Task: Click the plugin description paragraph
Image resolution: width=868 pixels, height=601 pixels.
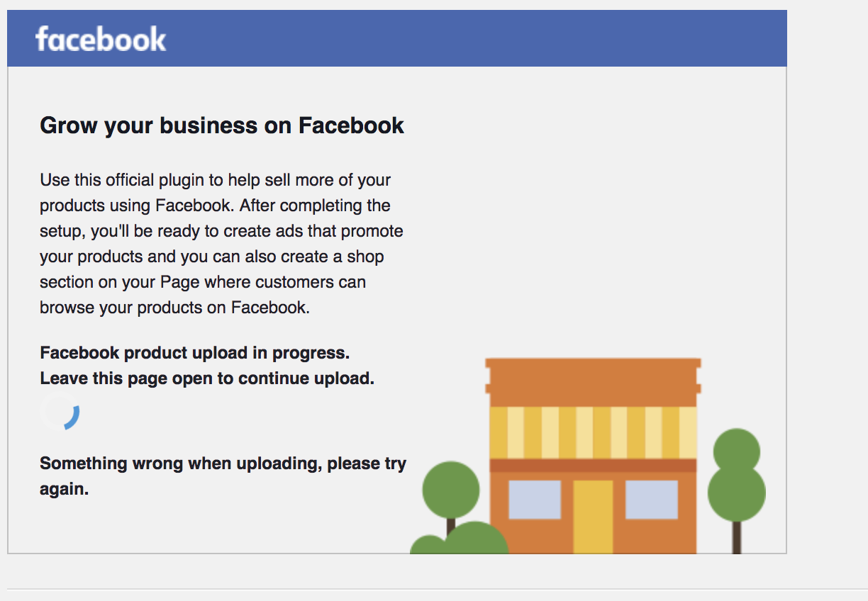Action: [221, 244]
